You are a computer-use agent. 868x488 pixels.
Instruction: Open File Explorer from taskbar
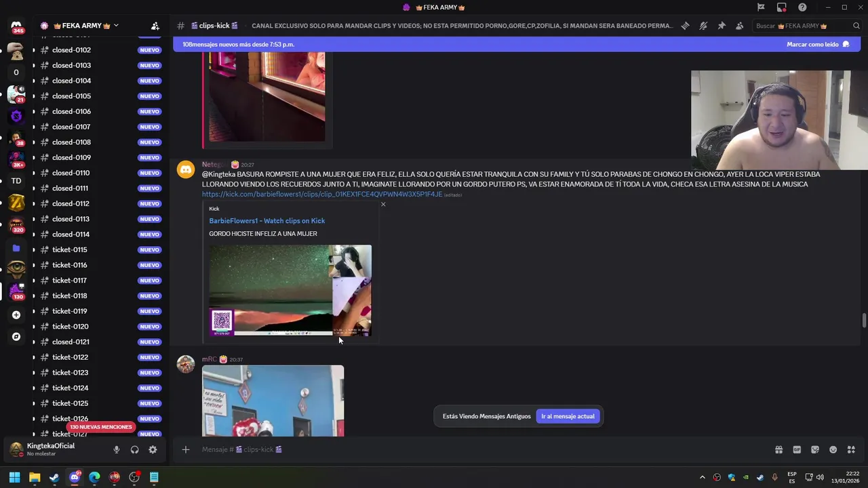tap(35, 477)
